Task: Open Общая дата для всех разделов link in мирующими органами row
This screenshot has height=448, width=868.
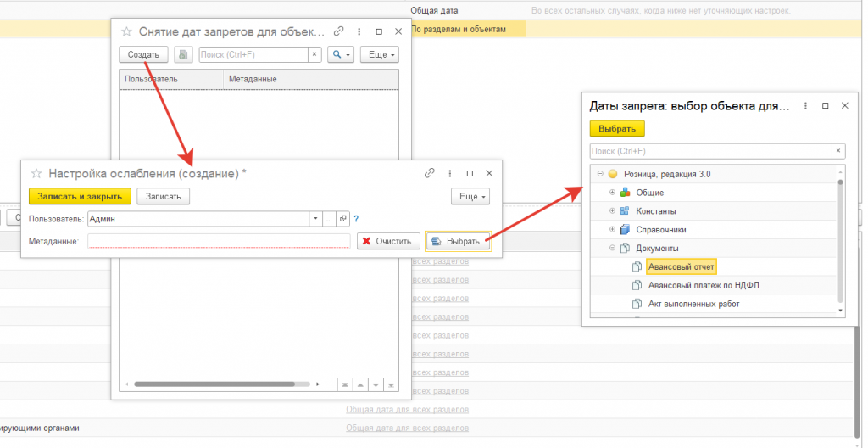Action: 408,428
